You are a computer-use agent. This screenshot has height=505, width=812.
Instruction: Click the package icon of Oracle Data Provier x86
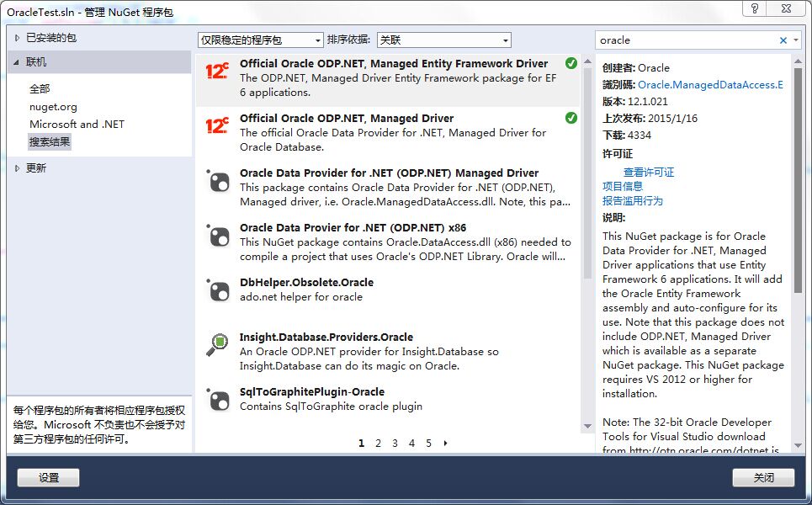pyautogui.click(x=218, y=236)
